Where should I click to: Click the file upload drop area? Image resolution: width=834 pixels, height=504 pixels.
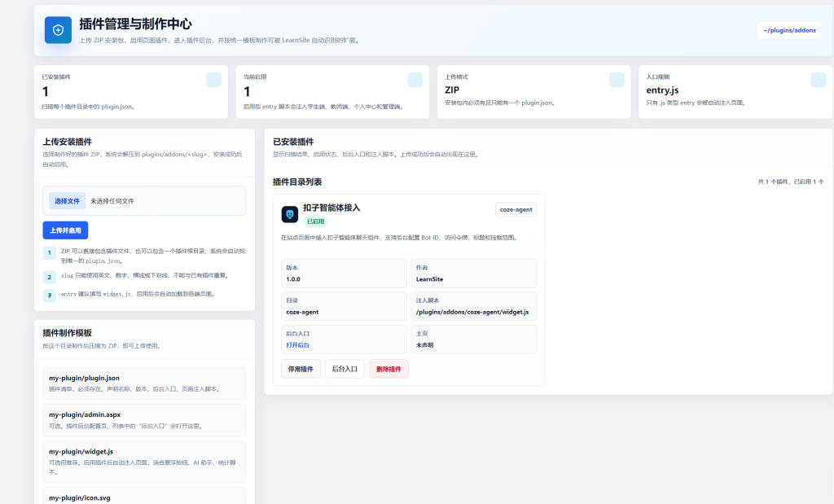click(x=144, y=201)
